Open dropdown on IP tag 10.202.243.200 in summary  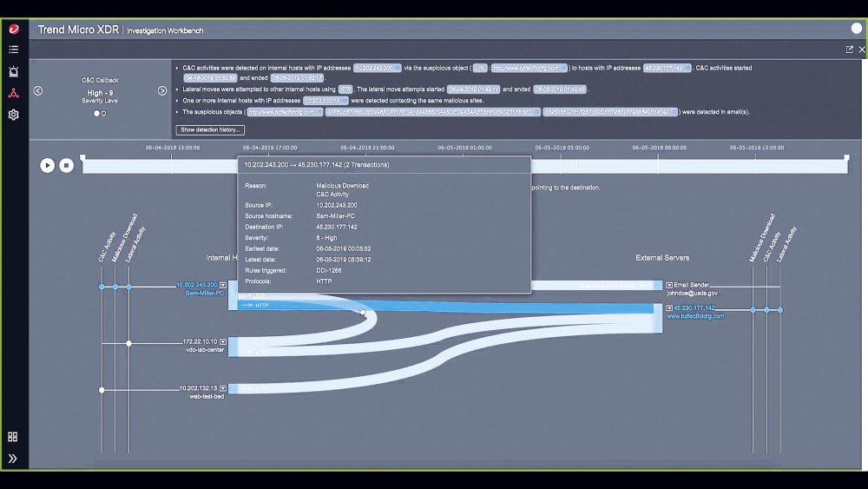[x=397, y=68]
